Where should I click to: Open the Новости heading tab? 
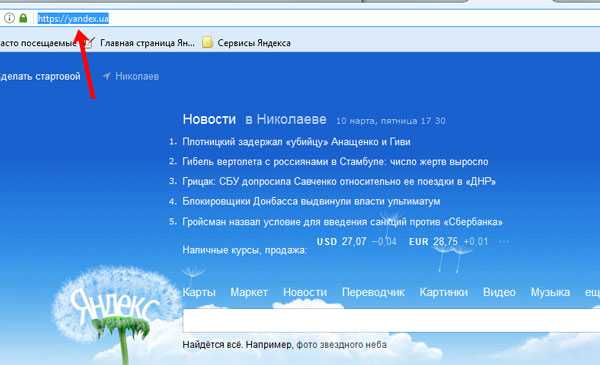209,119
